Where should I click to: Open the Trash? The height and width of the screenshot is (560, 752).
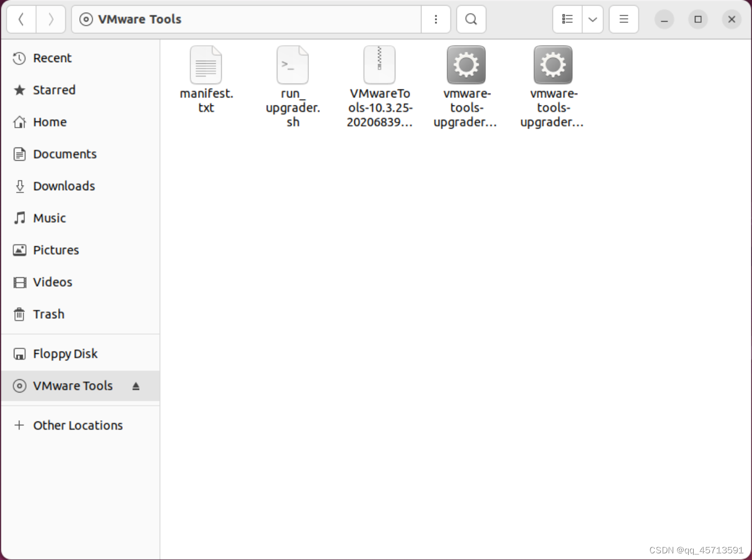click(x=49, y=314)
